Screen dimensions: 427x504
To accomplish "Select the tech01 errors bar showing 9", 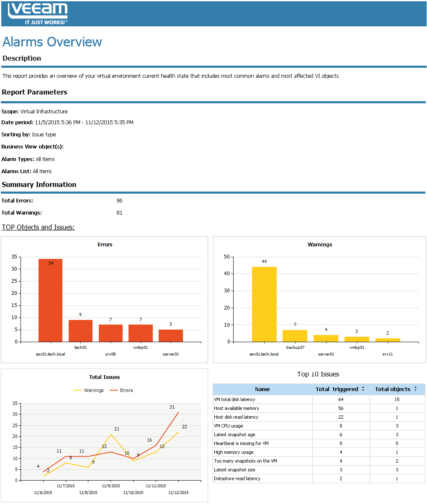I will 80,331.
